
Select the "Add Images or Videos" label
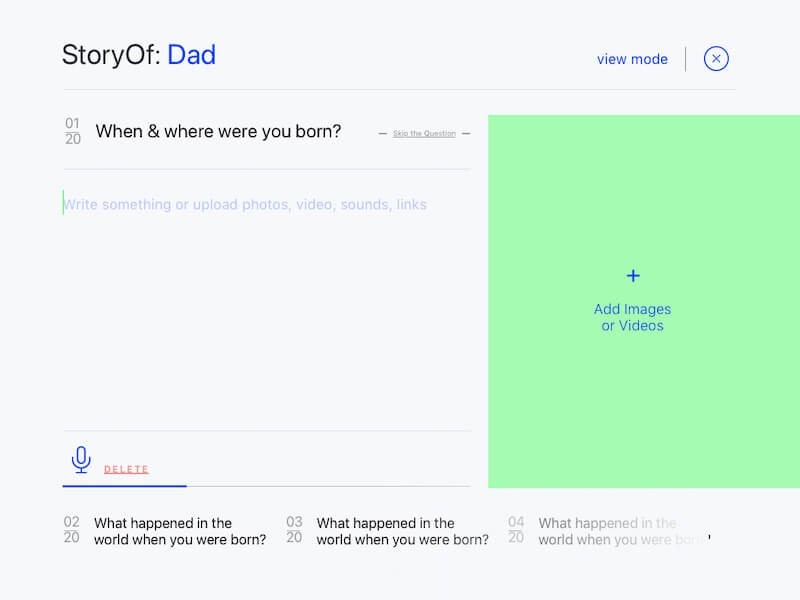click(x=632, y=317)
